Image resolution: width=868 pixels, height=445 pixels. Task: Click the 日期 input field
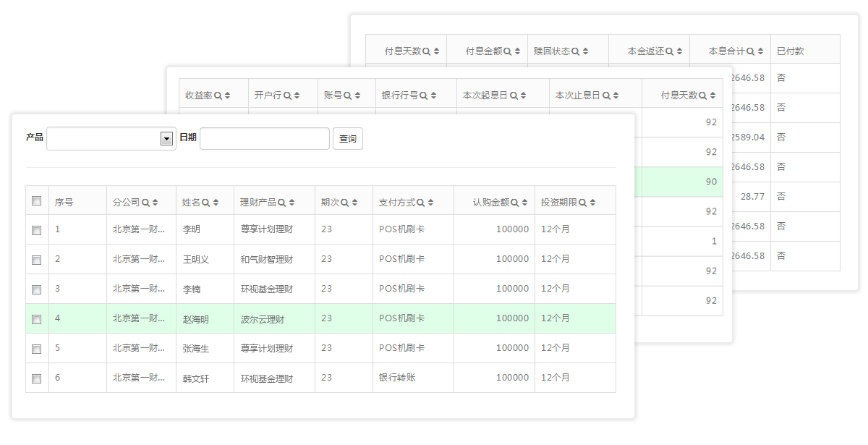click(x=265, y=138)
